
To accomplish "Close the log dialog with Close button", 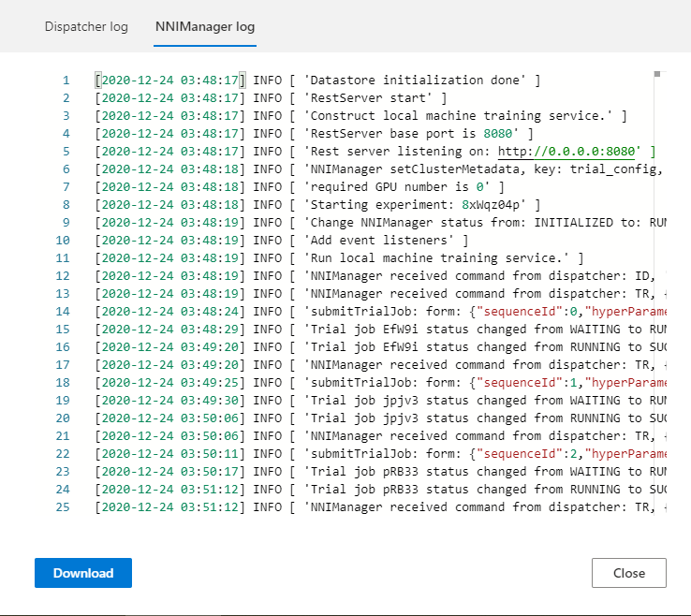I will point(628,573).
